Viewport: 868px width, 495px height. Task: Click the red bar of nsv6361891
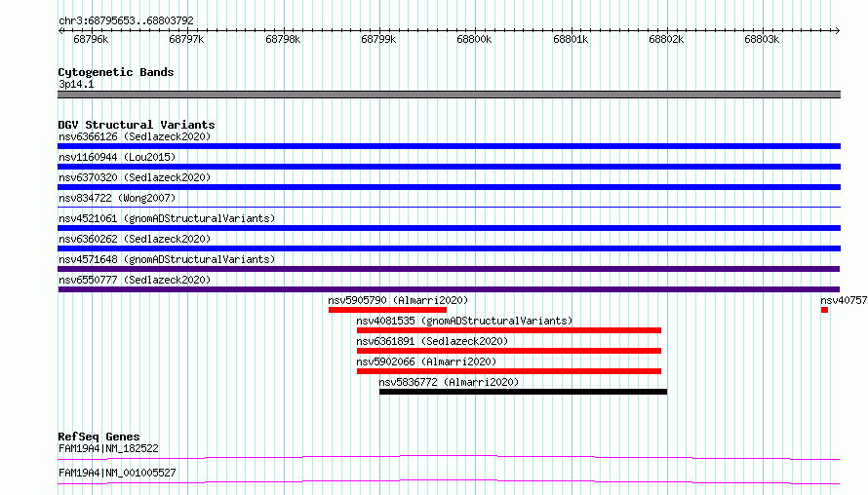click(x=509, y=351)
